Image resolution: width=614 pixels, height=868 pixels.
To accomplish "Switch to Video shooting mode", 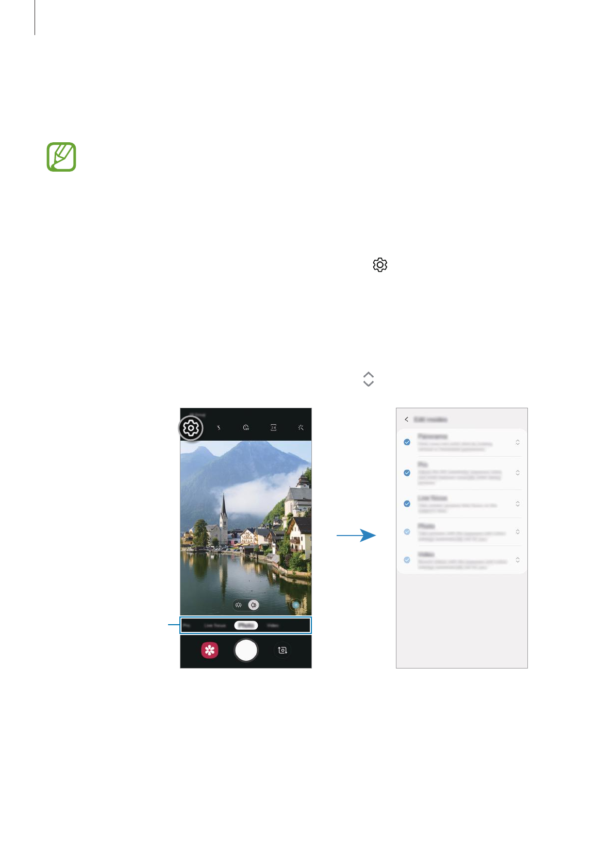I will 273,625.
